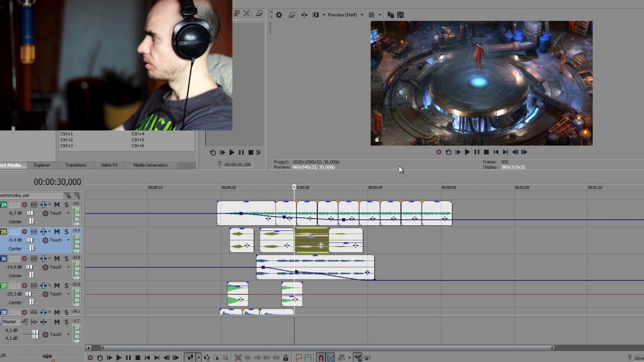Click Delete red X in bottom toolbar

pos(238,358)
